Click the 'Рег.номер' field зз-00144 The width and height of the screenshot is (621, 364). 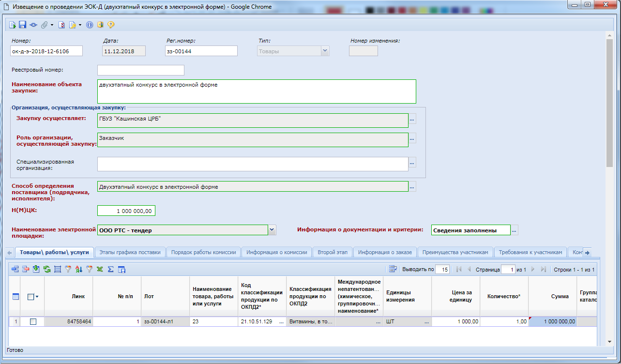(x=201, y=51)
